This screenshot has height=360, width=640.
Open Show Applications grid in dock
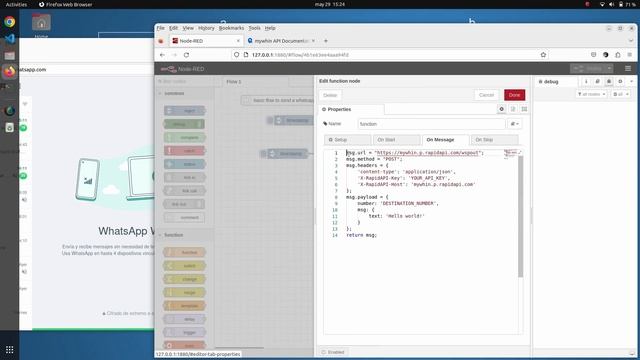click(9, 350)
